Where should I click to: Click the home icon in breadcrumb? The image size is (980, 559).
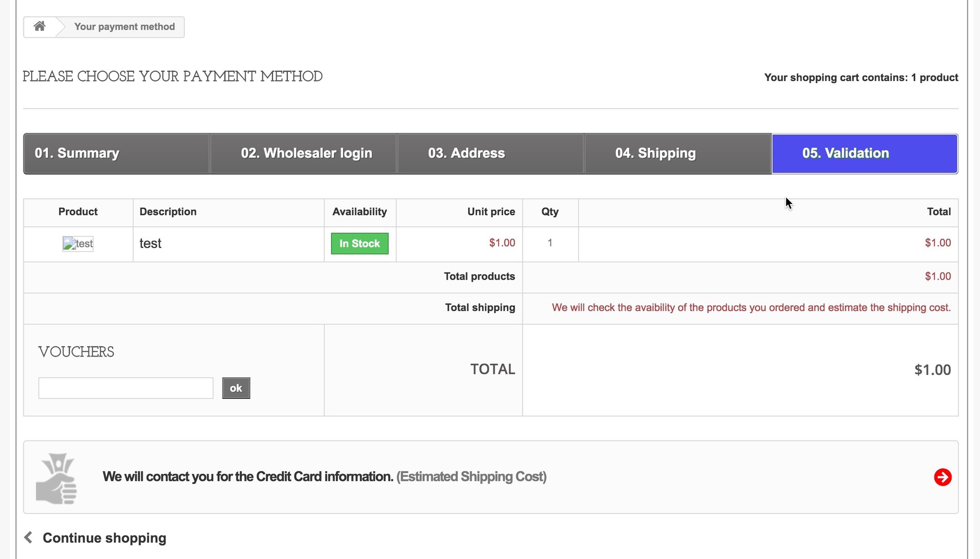tap(39, 27)
